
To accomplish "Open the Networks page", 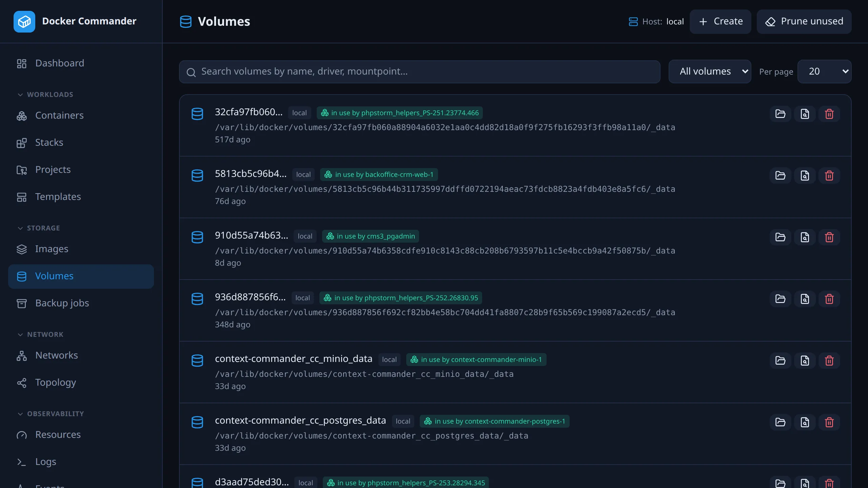I will click(81, 355).
